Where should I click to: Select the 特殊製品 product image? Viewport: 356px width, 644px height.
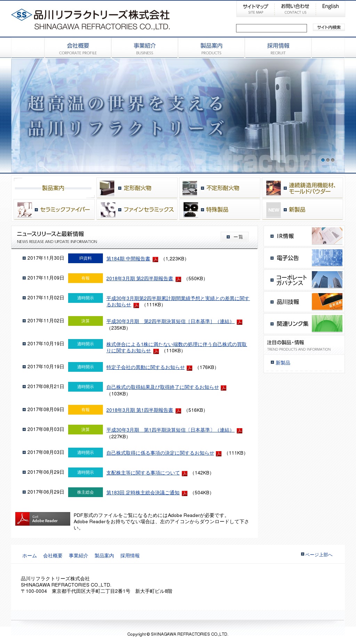pyautogui.click(x=191, y=210)
